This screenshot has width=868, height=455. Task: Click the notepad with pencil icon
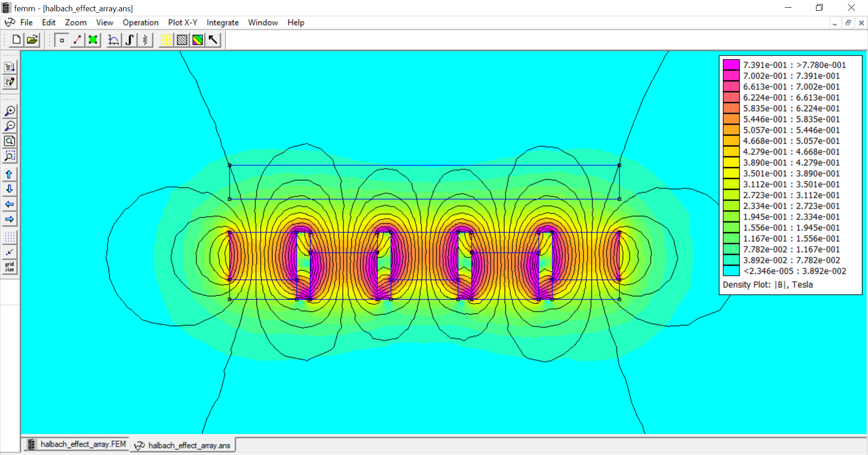tap(9, 82)
